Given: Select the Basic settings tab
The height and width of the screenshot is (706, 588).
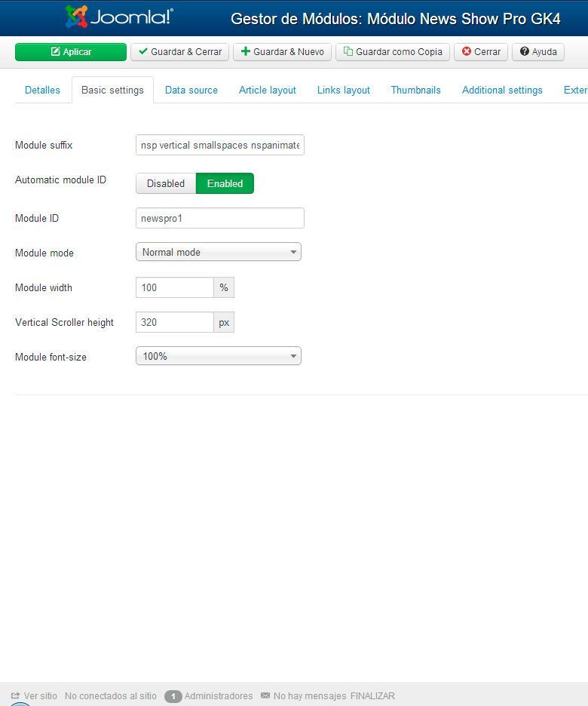Looking at the screenshot, I should coord(112,90).
